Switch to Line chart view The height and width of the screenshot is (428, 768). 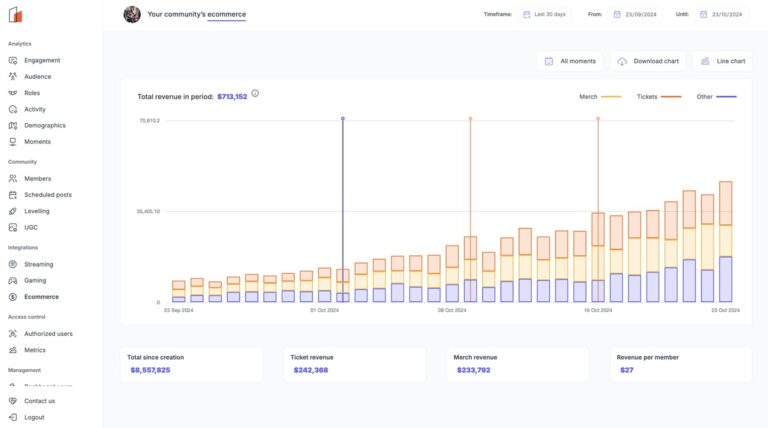722,61
